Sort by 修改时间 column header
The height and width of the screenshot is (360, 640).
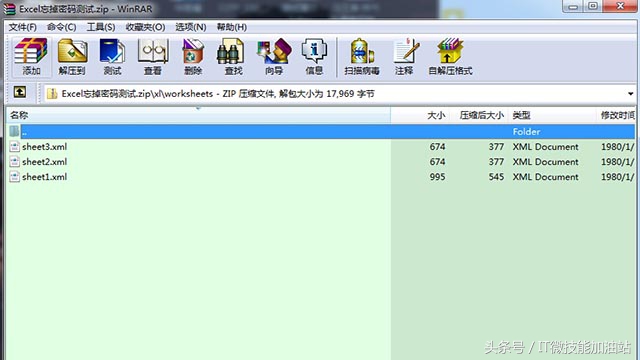616,115
